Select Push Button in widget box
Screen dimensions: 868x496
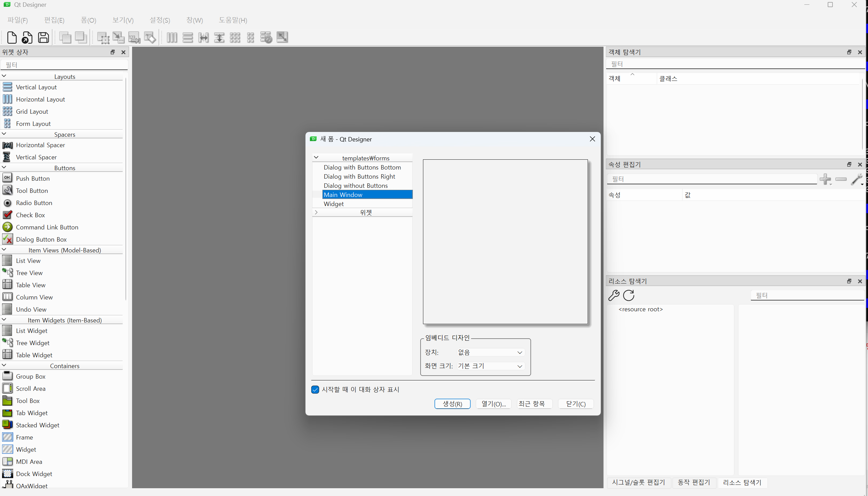[33, 178]
